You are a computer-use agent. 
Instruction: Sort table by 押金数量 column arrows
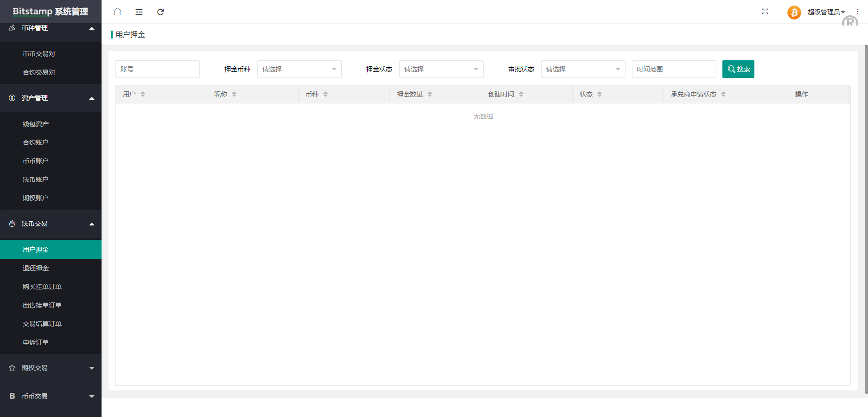click(x=430, y=94)
